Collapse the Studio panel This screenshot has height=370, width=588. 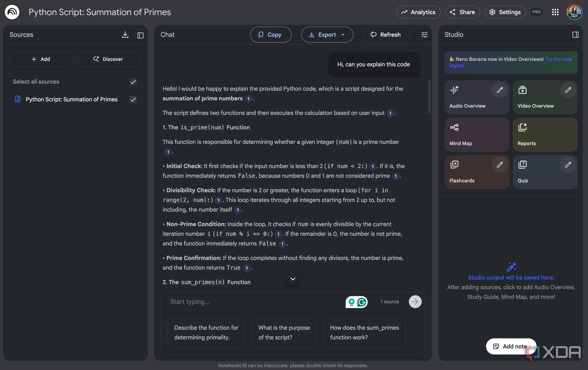[x=575, y=35]
